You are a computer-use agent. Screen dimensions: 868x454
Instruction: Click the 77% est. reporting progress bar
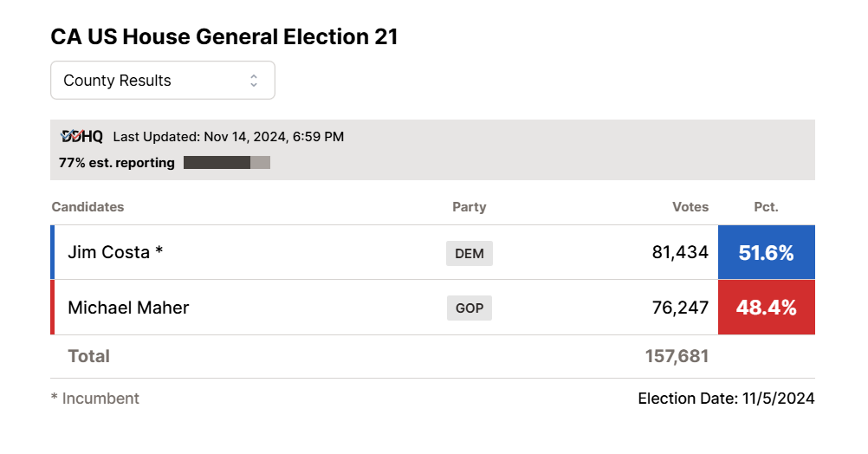[227, 162]
